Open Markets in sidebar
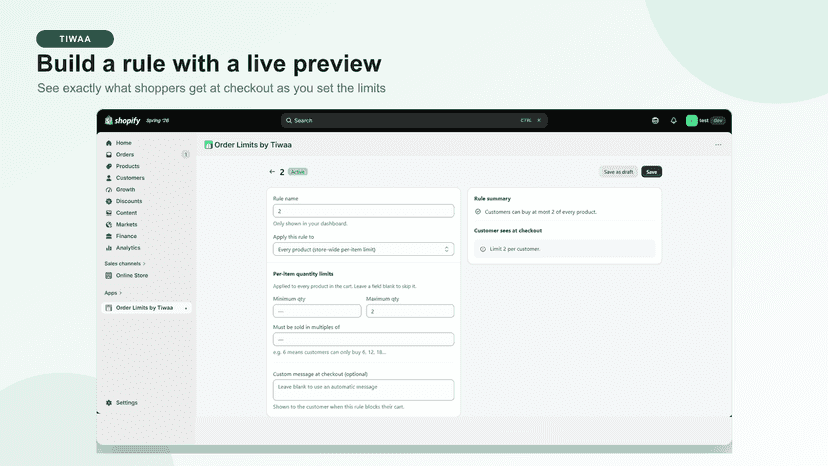Image resolution: width=828 pixels, height=466 pixels. [126, 225]
